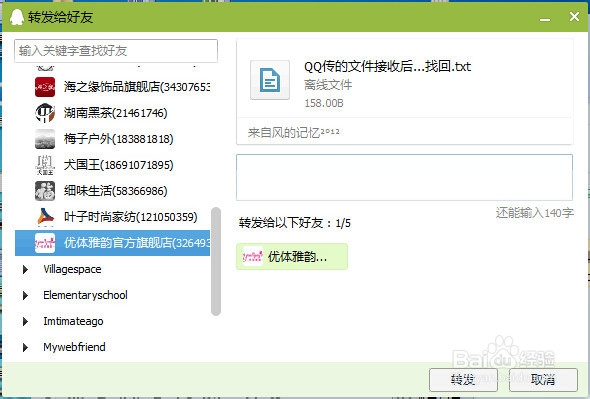Screen dimensions: 590x399
Task: Click the friend list scrollbar thumb
Action: 216,261
